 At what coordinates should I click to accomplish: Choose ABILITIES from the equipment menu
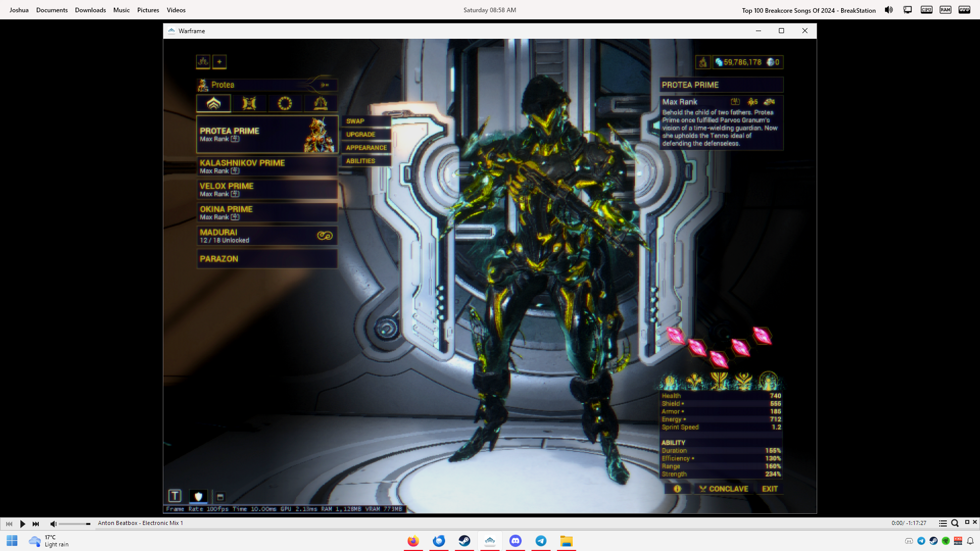click(x=366, y=161)
